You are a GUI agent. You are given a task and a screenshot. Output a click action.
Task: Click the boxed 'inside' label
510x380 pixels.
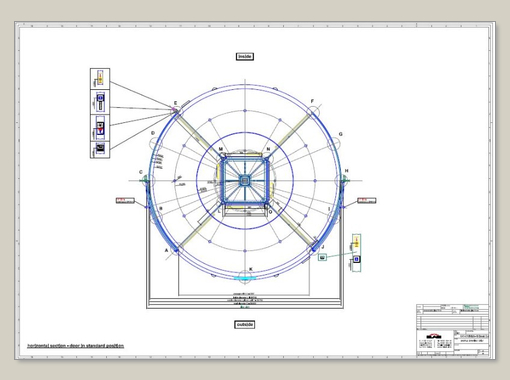pos(245,57)
